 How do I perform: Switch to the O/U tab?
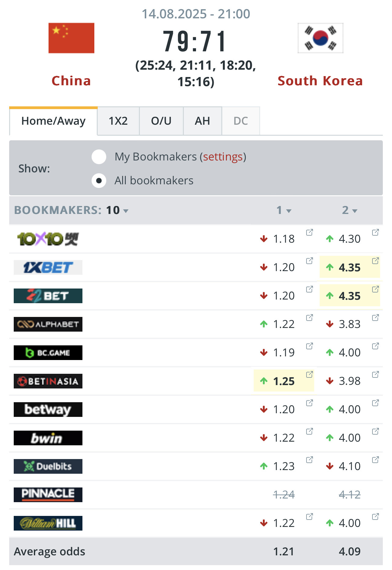pos(161,121)
